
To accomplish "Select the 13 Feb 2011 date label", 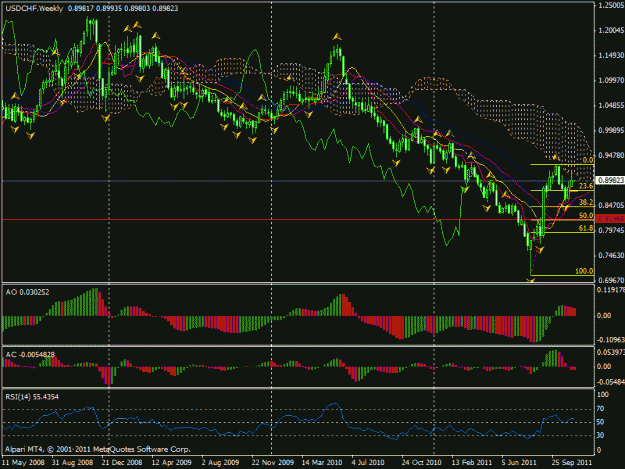I will point(472,463).
